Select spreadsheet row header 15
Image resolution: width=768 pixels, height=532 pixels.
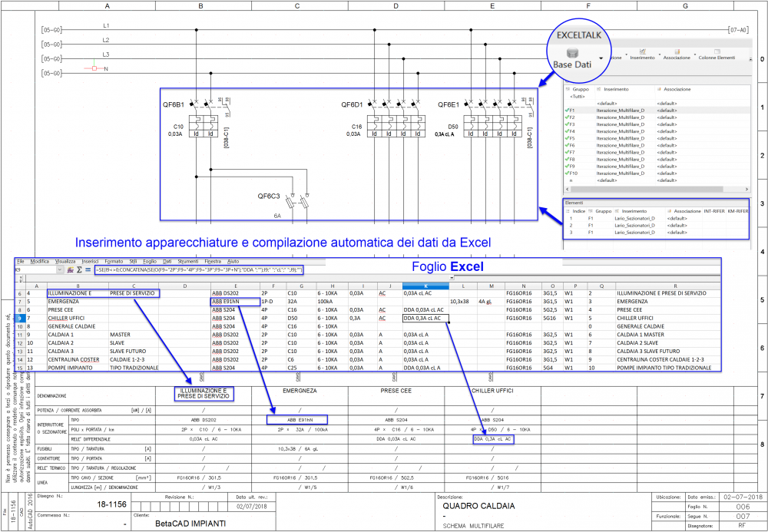pyautogui.click(x=20, y=368)
